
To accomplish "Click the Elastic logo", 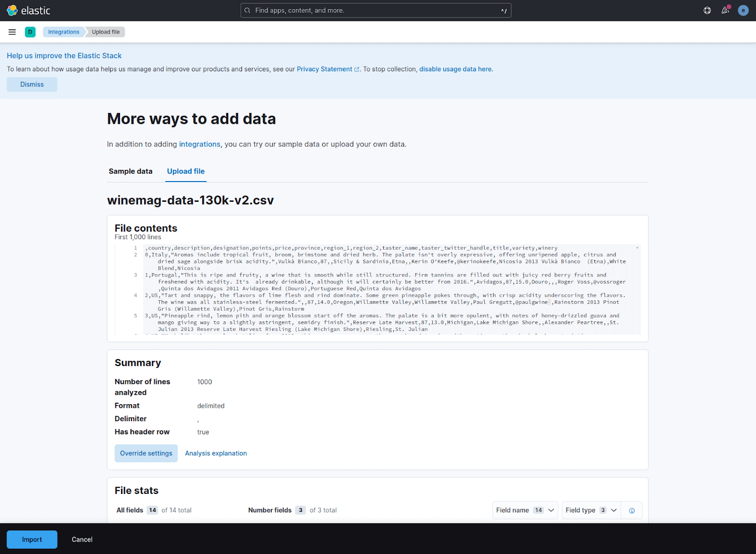I will pos(28,10).
